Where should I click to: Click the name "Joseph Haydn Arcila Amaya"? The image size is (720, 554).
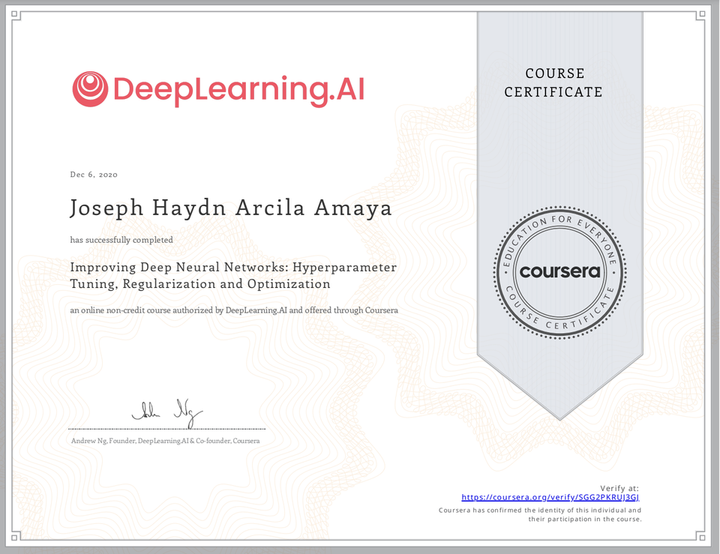pyautogui.click(x=231, y=208)
